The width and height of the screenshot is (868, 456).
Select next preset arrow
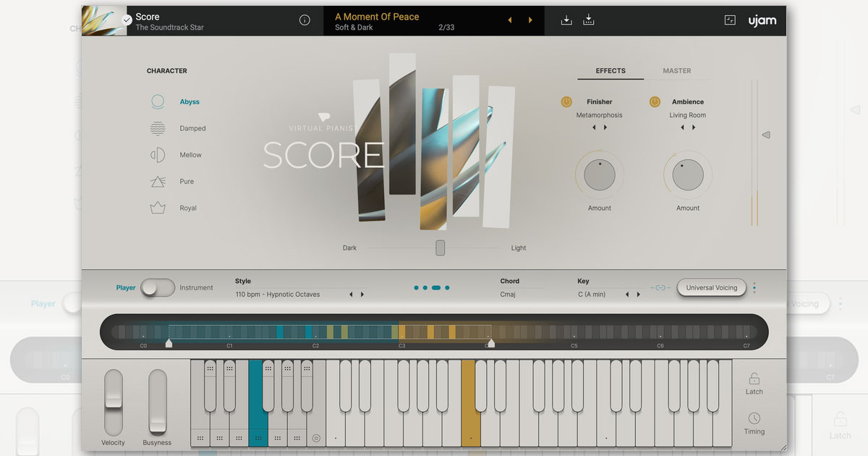coord(530,20)
